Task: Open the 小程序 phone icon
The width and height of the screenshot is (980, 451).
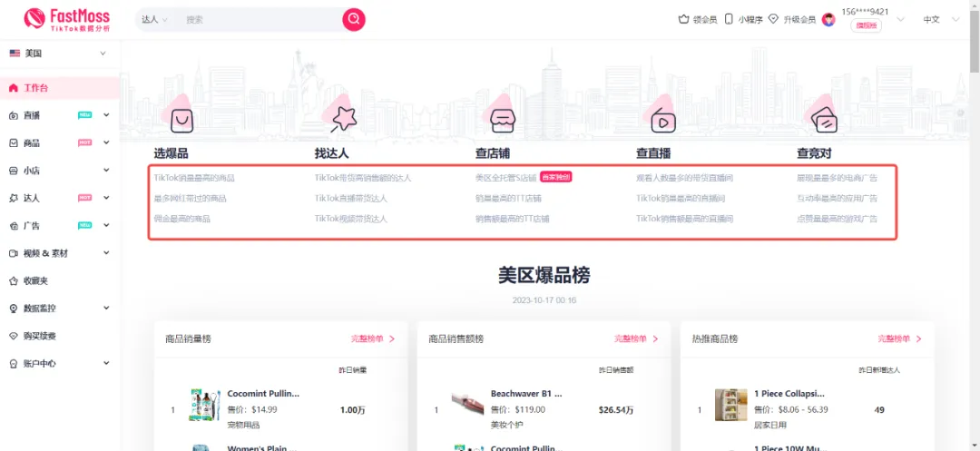Action: 729,19
